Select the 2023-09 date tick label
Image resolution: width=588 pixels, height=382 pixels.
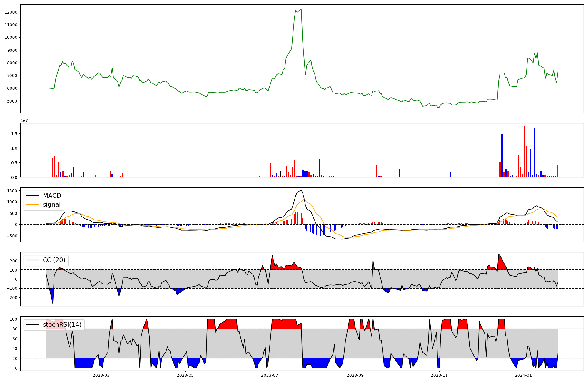click(x=355, y=375)
